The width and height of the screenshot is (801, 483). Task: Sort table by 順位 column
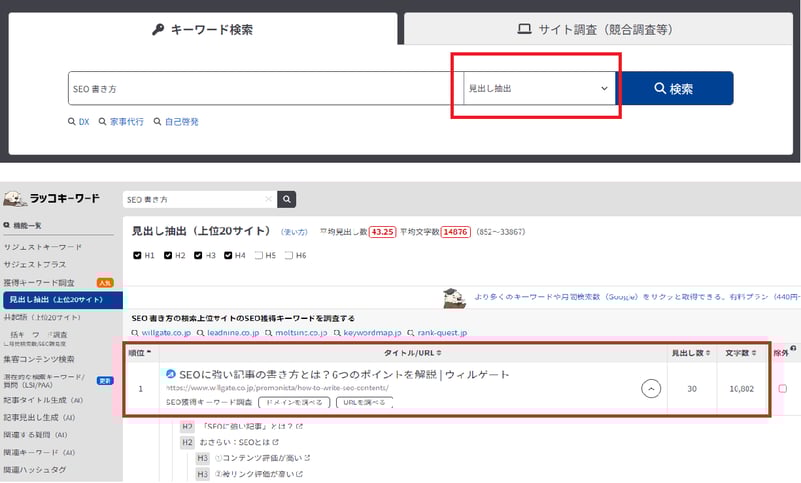click(140, 353)
